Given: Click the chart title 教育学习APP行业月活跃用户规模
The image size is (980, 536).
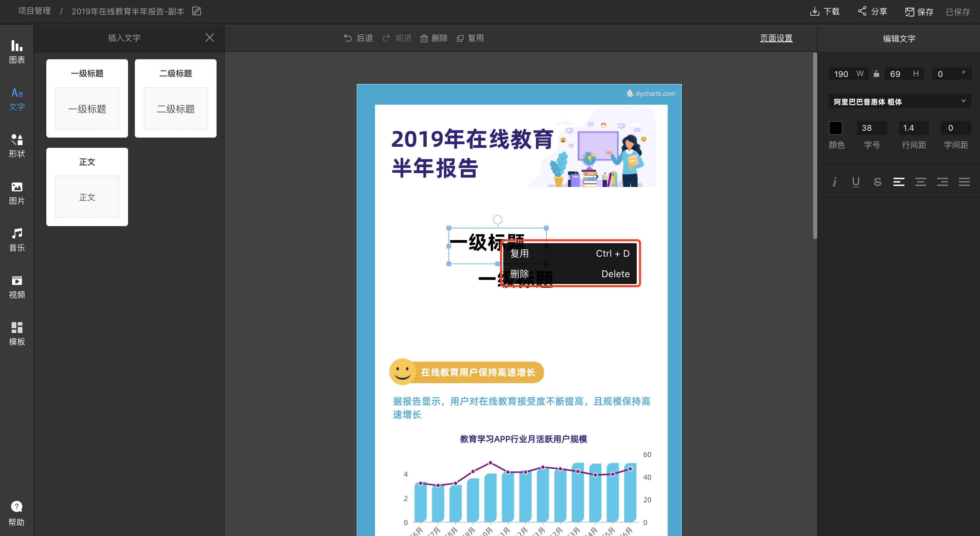Looking at the screenshot, I should coord(523,439).
